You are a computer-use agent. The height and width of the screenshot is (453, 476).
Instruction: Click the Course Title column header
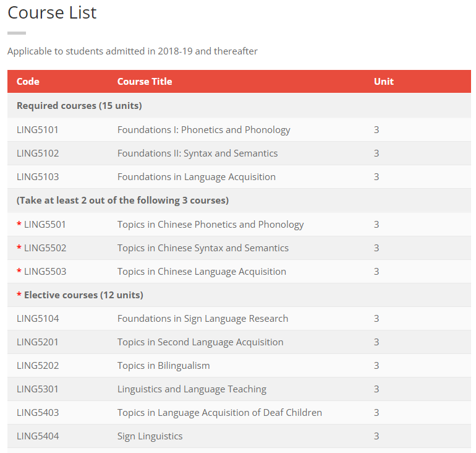145,82
